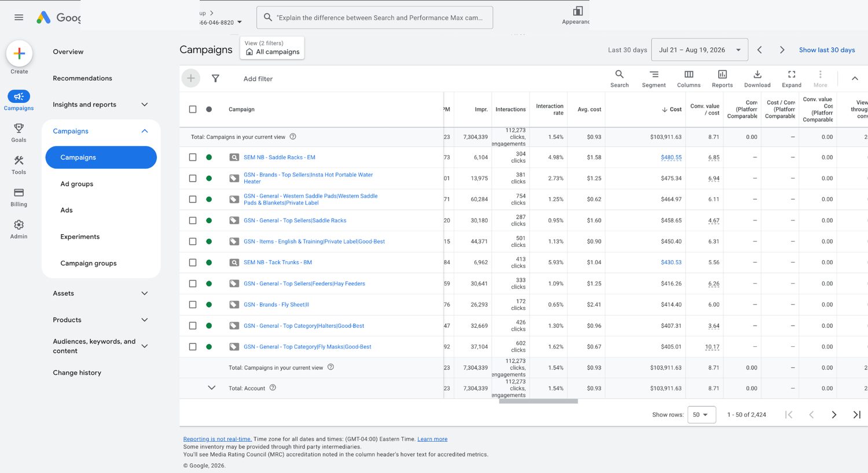Click the Create plus button
Screen dimensions: 868x473
coord(19,54)
